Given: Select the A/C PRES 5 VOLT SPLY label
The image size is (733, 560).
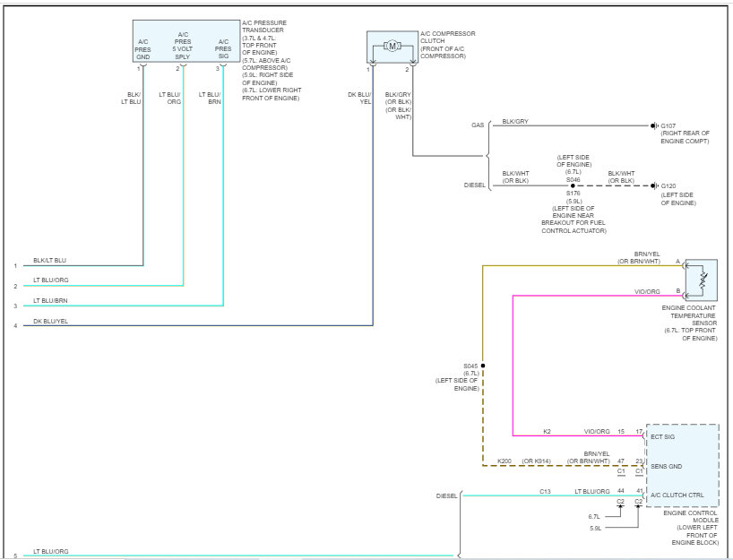Looking at the screenshot, I should coord(183,46).
